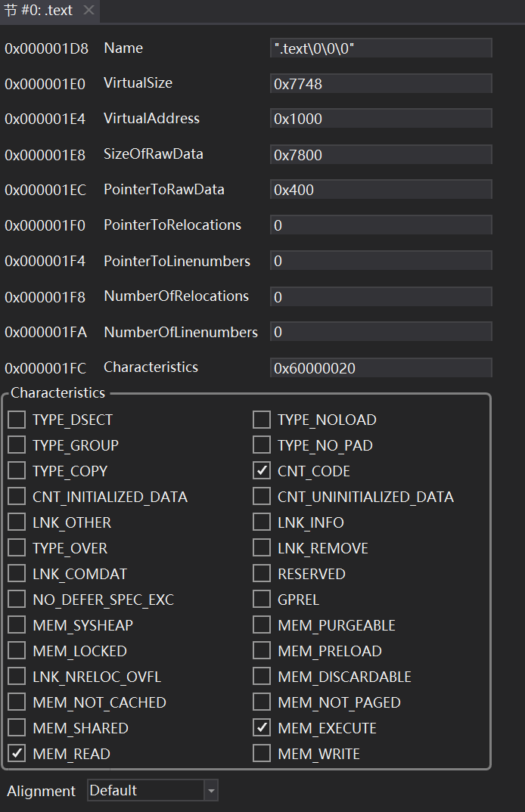The image size is (525, 812).
Task: Uncheck the MEM_READ checkbox
Action: click(17, 754)
